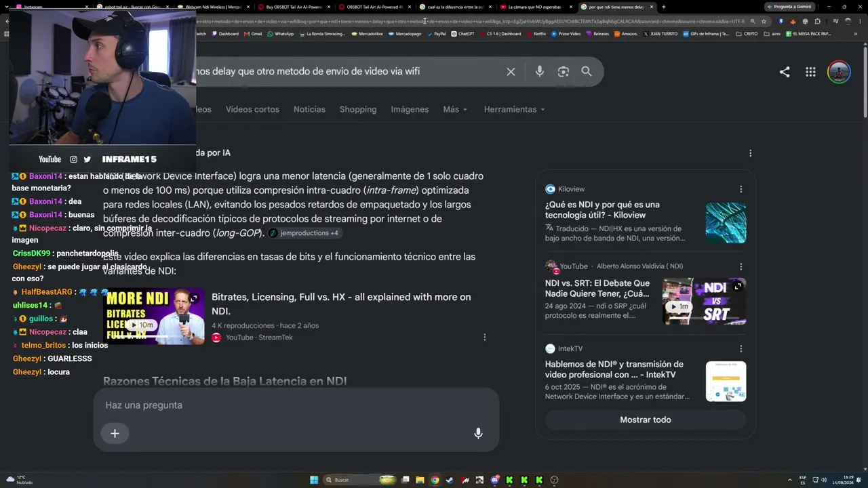Open Task View on the taskbar
Viewport: 868px width, 488px height.
click(x=405, y=480)
